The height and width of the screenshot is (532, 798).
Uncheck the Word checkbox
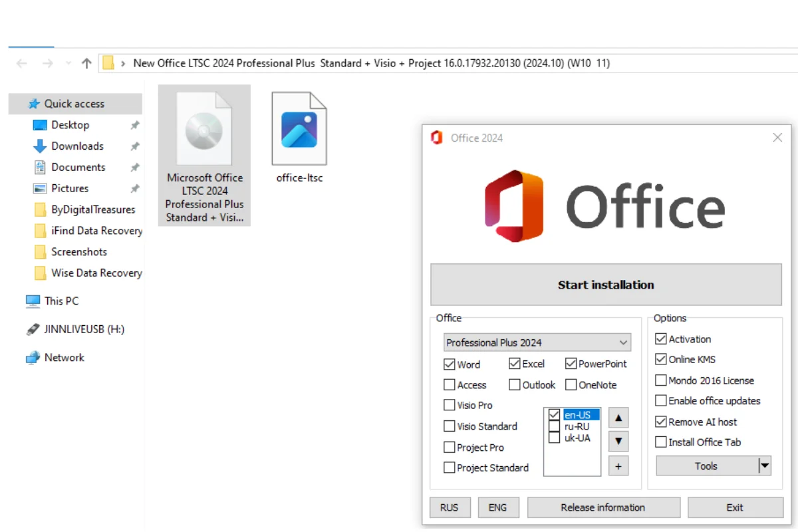pos(450,364)
